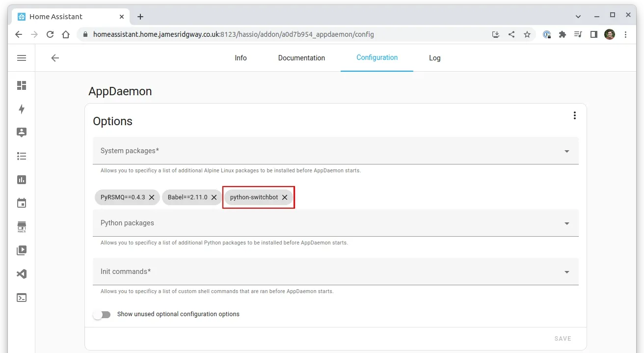Click the AppDaemon heading text
The width and height of the screenshot is (644, 353).
(x=120, y=91)
